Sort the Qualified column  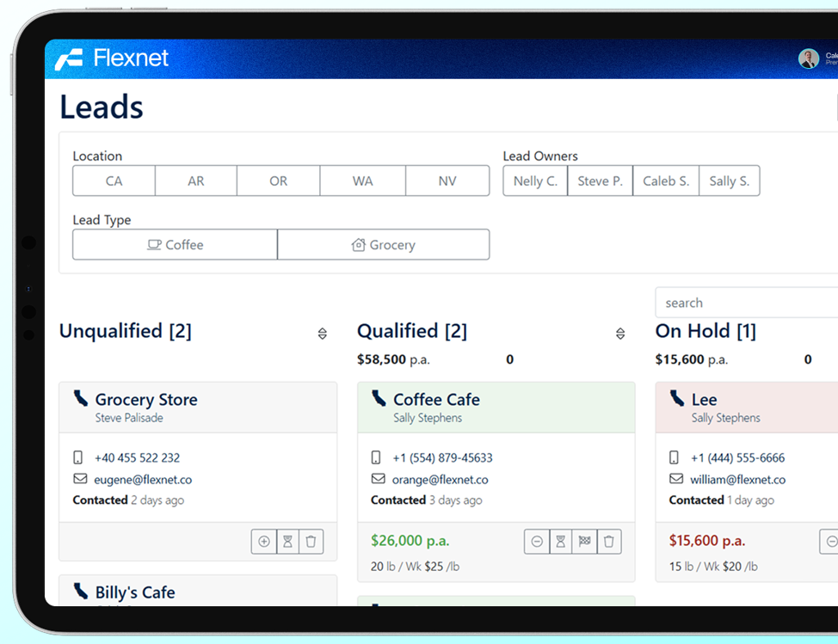click(620, 334)
